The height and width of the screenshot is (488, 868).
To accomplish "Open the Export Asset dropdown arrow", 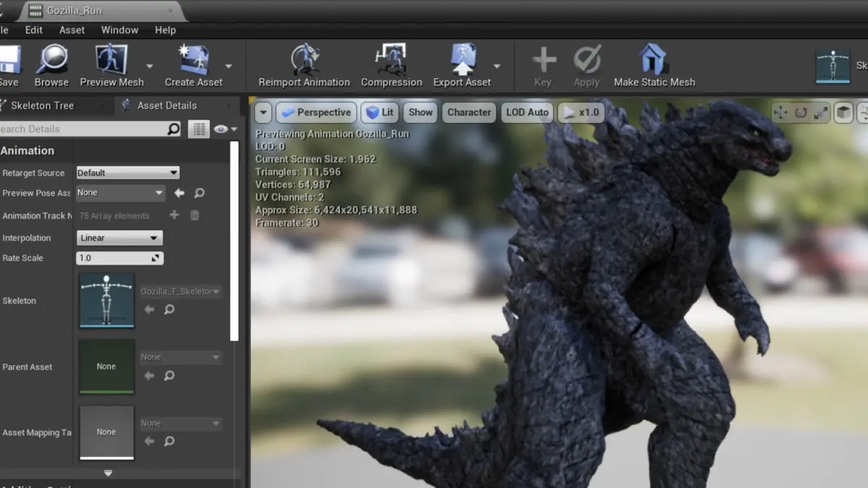I will coord(497,66).
